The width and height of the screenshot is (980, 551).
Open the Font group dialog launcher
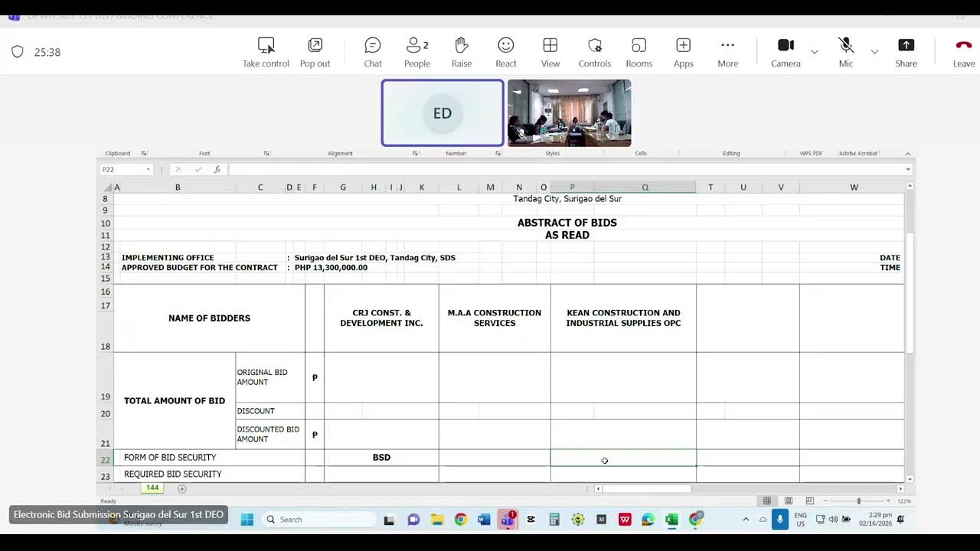tap(266, 154)
